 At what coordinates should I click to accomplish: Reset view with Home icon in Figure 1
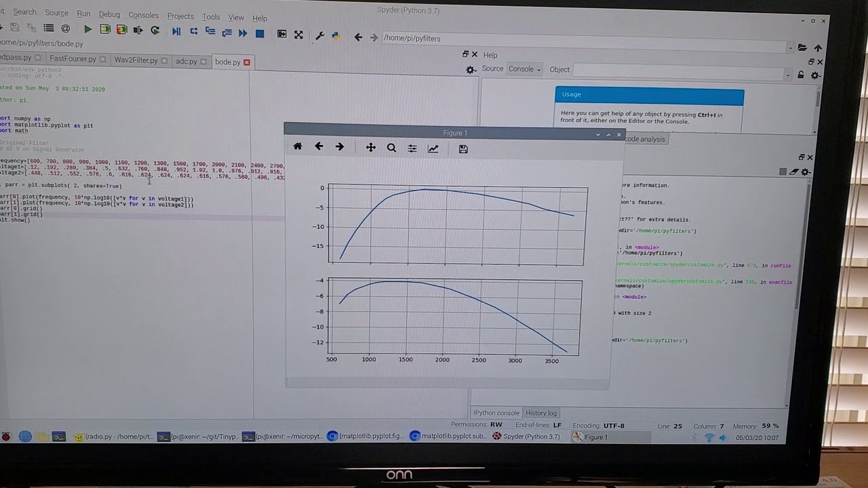[297, 146]
